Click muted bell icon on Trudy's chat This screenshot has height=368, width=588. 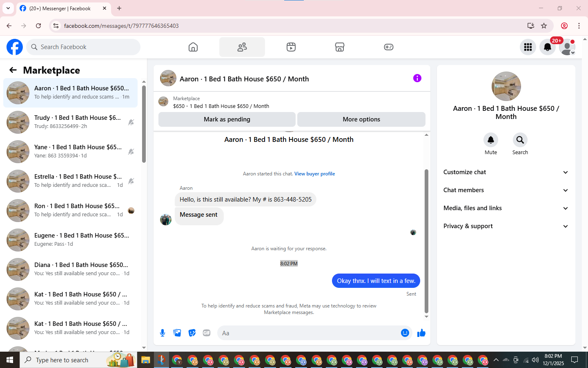[x=131, y=122]
